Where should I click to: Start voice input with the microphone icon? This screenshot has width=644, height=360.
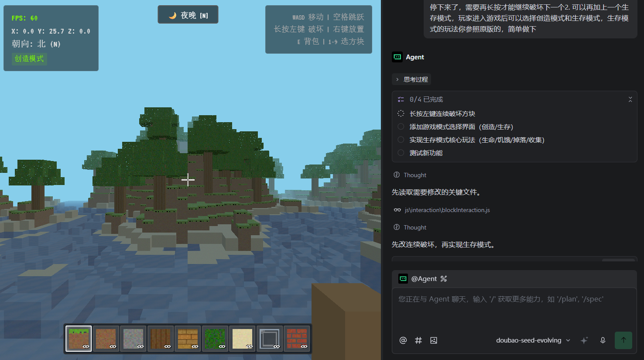pos(603,340)
